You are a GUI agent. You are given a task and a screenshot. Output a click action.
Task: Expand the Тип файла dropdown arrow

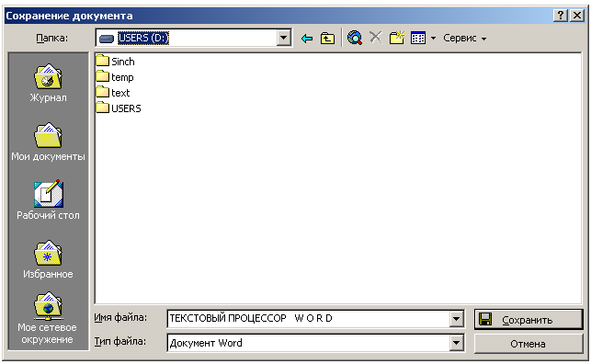click(x=456, y=343)
